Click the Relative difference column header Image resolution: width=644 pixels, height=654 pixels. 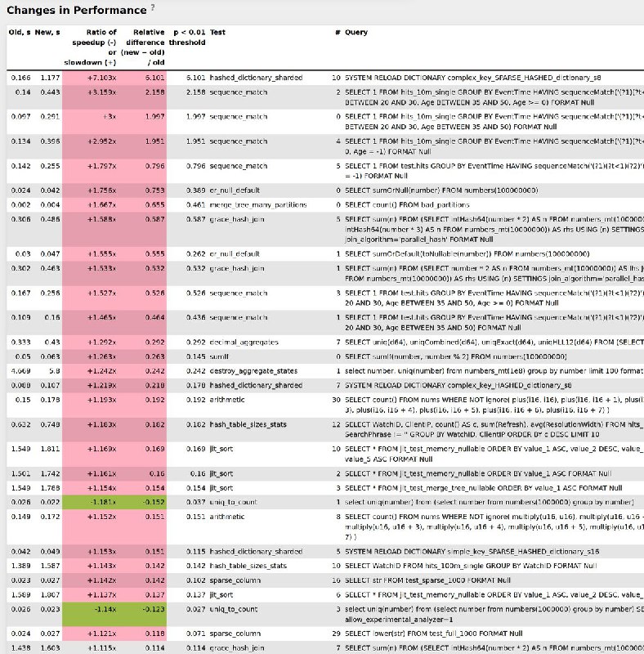[143, 47]
